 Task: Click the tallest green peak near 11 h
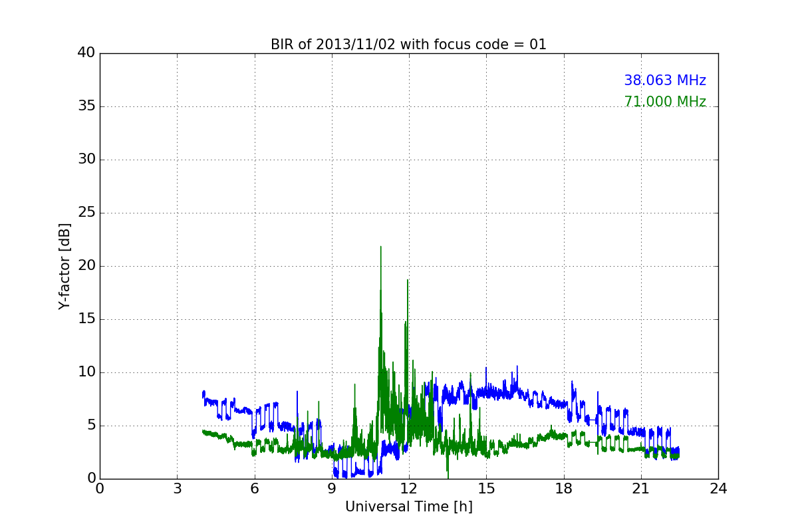(x=381, y=247)
